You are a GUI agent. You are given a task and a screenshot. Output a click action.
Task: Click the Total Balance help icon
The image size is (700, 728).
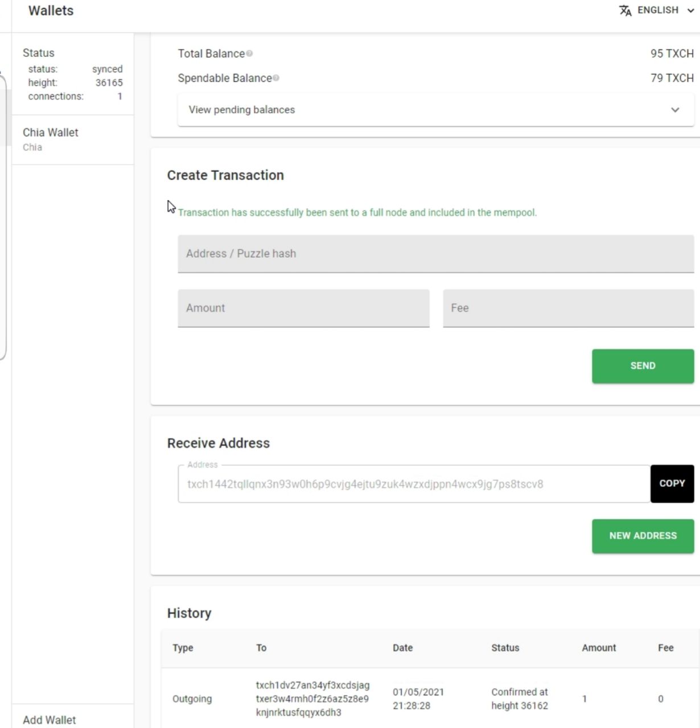pyautogui.click(x=249, y=53)
